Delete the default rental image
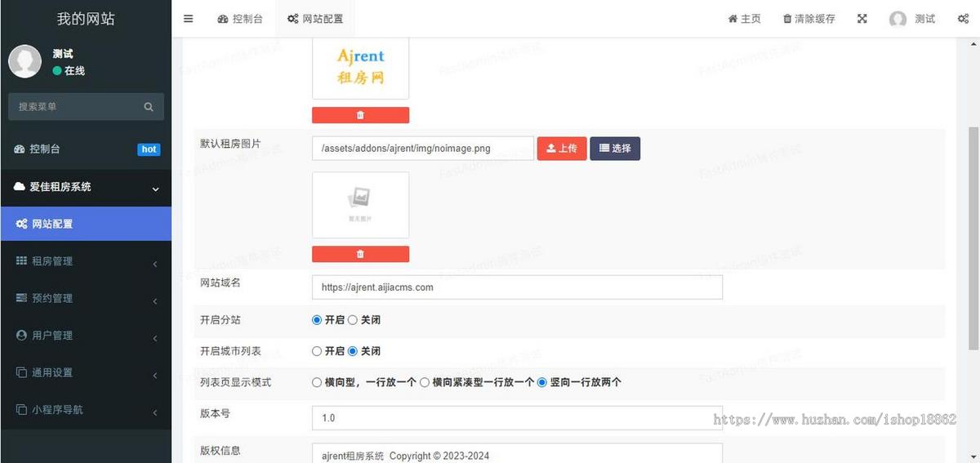Screen dimensions: 980x463 point(360,254)
